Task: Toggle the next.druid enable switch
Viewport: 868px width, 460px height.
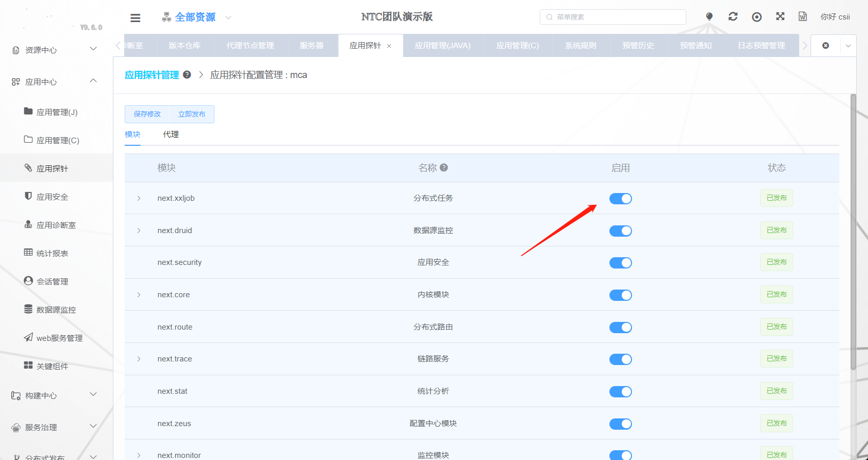Action: (620, 231)
